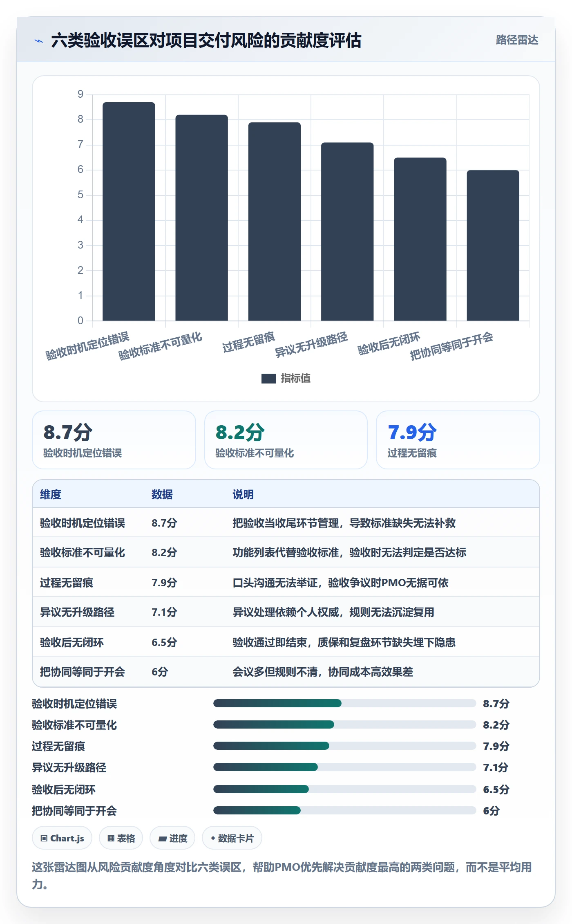Select the 7.1分 cell in the table
The image size is (572, 924).
pos(164,612)
